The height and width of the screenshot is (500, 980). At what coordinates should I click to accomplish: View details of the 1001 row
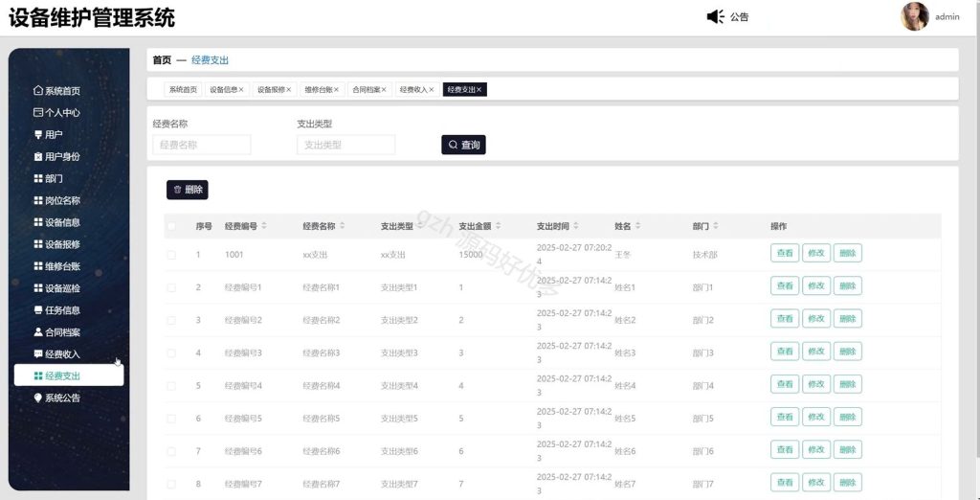point(785,253)
